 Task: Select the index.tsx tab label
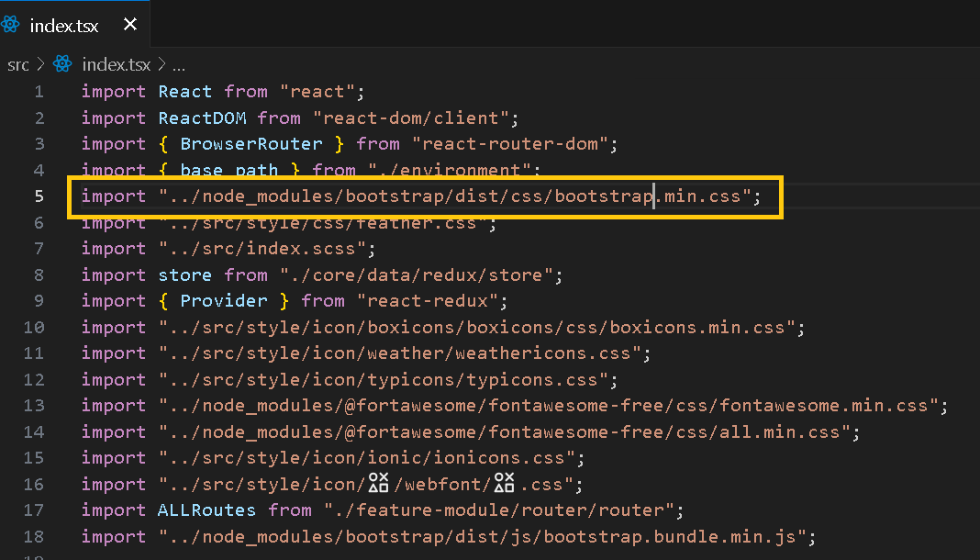point(63,26)
